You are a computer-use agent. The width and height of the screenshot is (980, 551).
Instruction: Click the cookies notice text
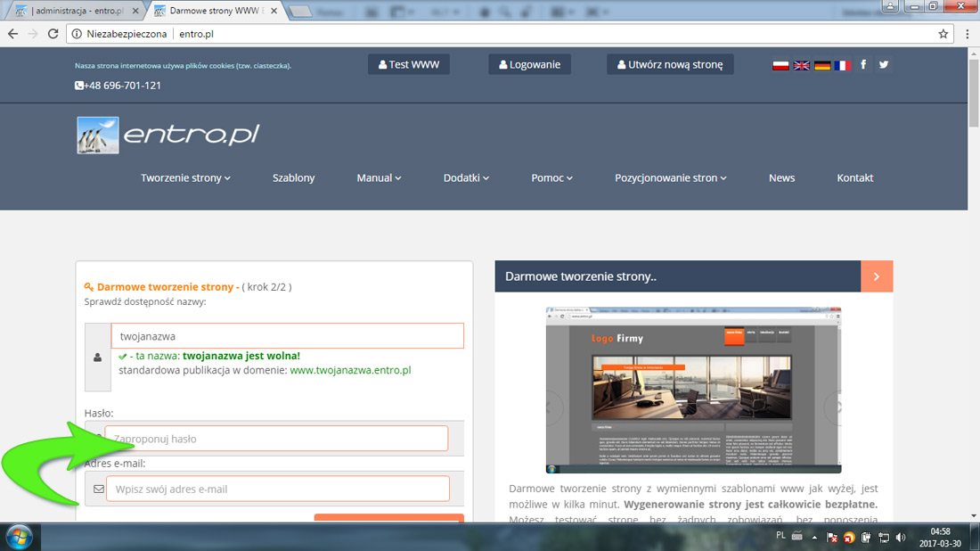click(184, 66)
